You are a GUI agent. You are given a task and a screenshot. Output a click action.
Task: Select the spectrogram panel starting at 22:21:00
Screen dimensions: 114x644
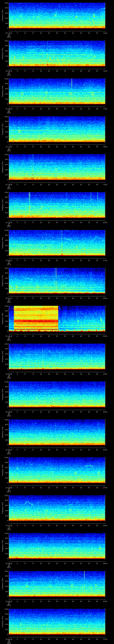pos(57,280)
